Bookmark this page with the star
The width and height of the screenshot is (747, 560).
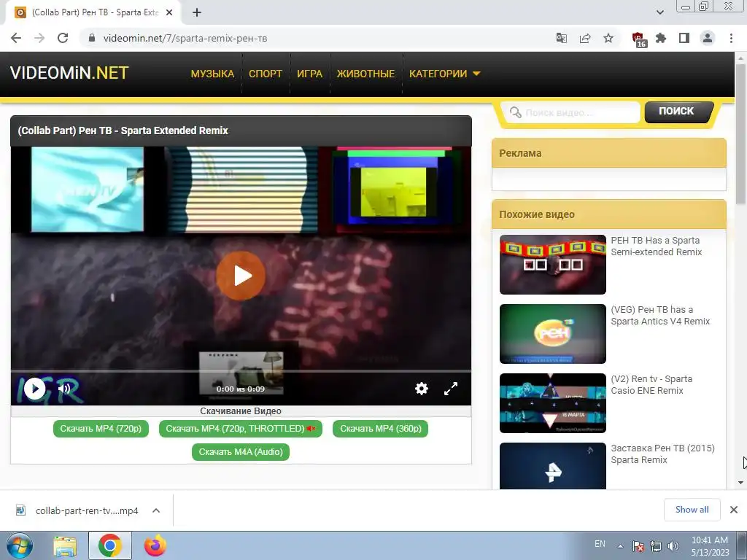608,38
